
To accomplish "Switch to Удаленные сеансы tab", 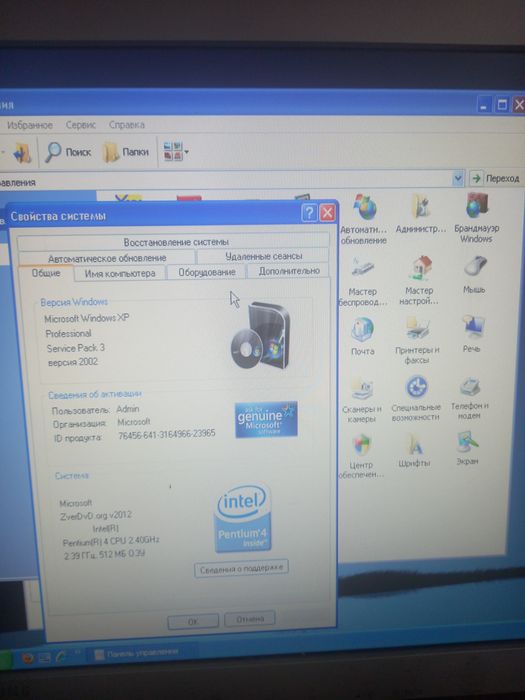I will [x=263, y=256].
